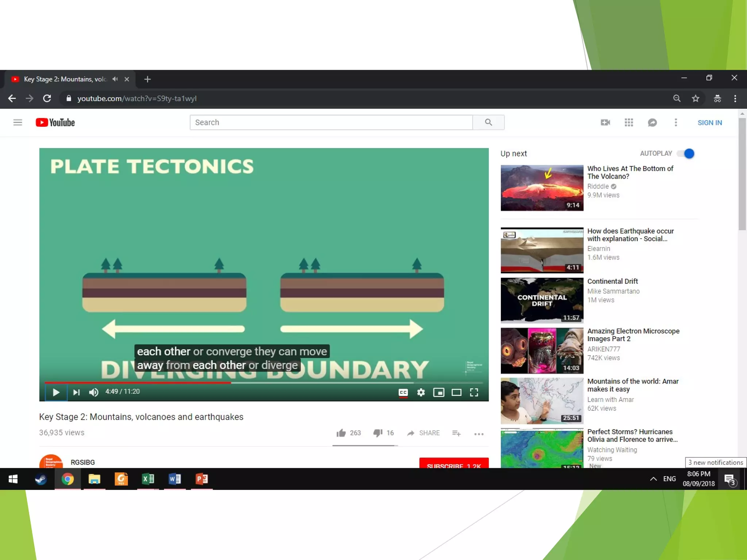The image size is (747, 560).
Task: Click the thumbs up like icon
Action: pyautogui.click(x=341, y=433)
